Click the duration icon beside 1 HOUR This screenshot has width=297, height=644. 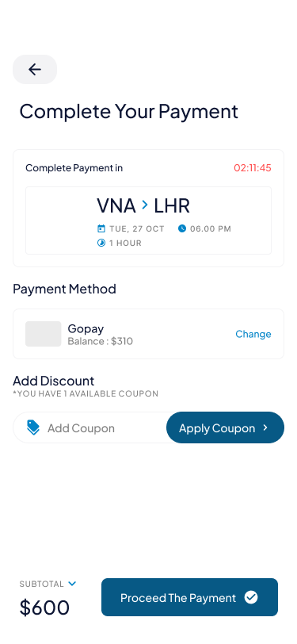(101, 243)
